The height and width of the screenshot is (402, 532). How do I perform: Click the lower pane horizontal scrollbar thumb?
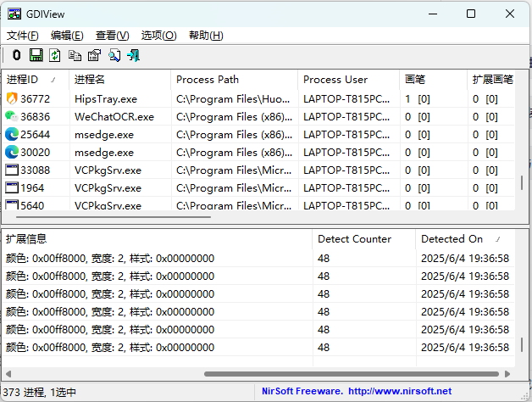pyautogui.click(x=352, y=374)
